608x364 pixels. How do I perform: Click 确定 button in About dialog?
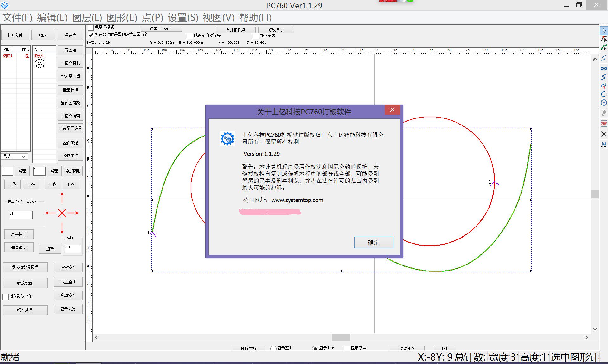pos(374,243)
